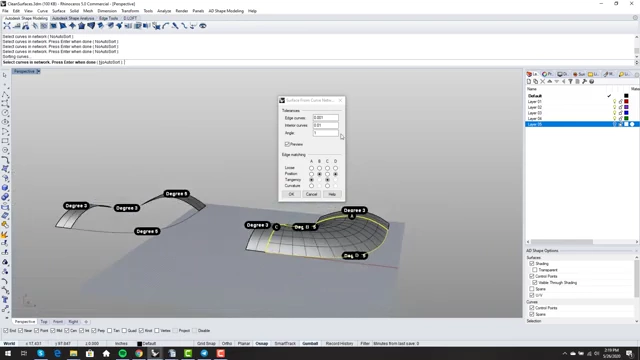640x360 pixels.
Task: Open the AD Shape Modeling menu
Action: [226, 11]
